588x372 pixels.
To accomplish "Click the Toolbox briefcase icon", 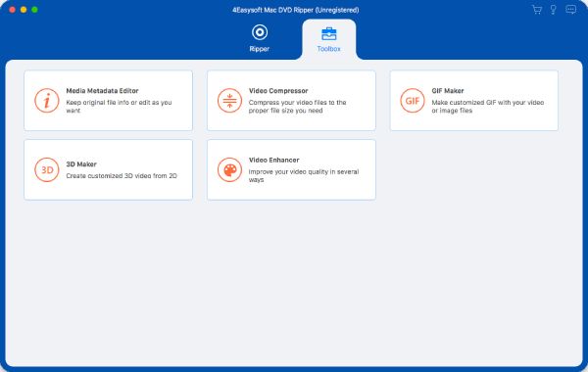I will point(329,33).
